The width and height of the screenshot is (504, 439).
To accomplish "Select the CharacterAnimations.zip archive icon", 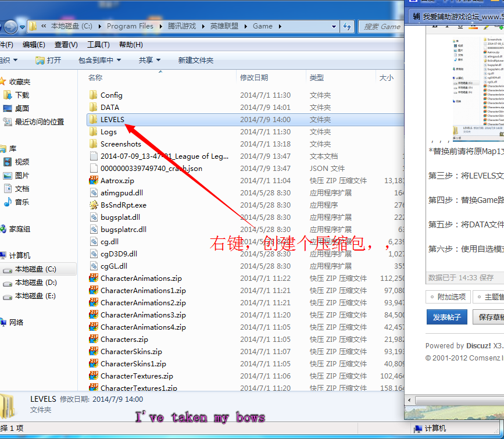I will click(94, 278).
